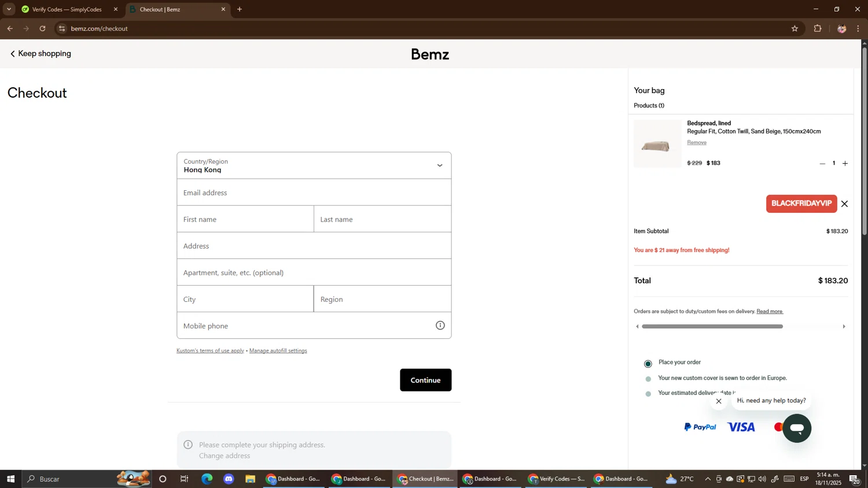Open Manage autofill settings link
The image size is (868, 488).
click(x=278, y=350)
